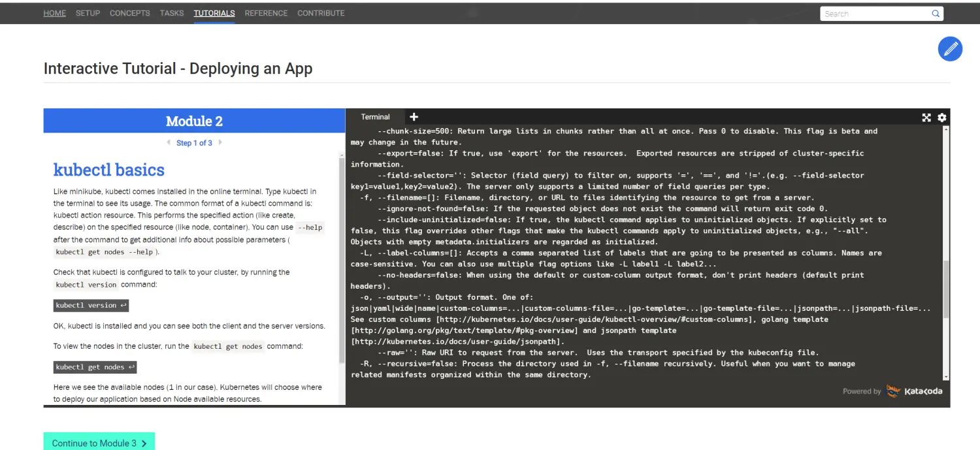This screenshot has height=450, width=980.
Task: Click the 'kubectl basics' heading
Action: [x=108, y=170]
